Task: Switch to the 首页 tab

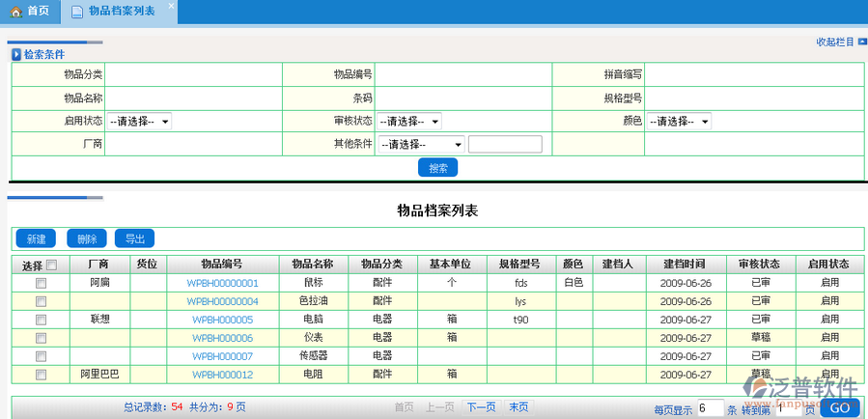Action: click(30, 12)
